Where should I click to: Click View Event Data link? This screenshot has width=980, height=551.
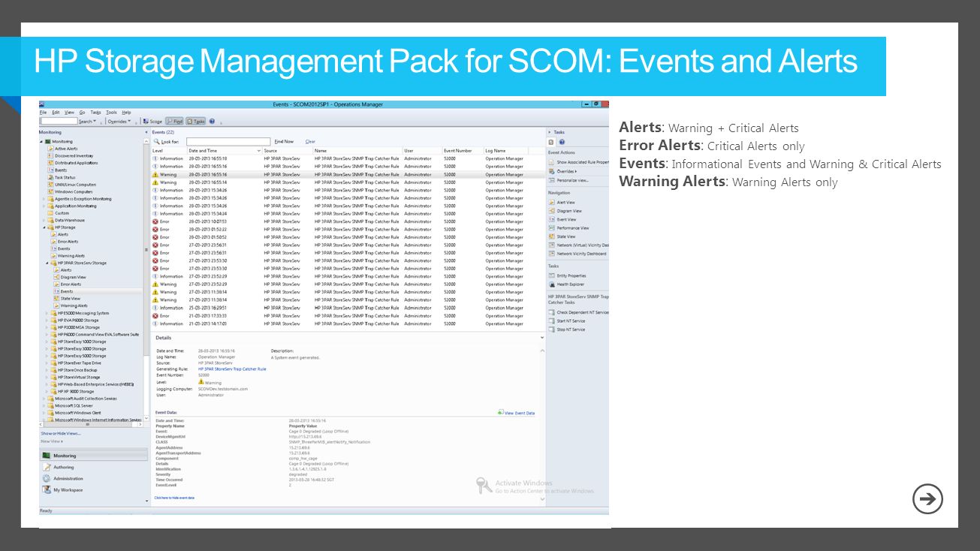(x=516, y=413)
